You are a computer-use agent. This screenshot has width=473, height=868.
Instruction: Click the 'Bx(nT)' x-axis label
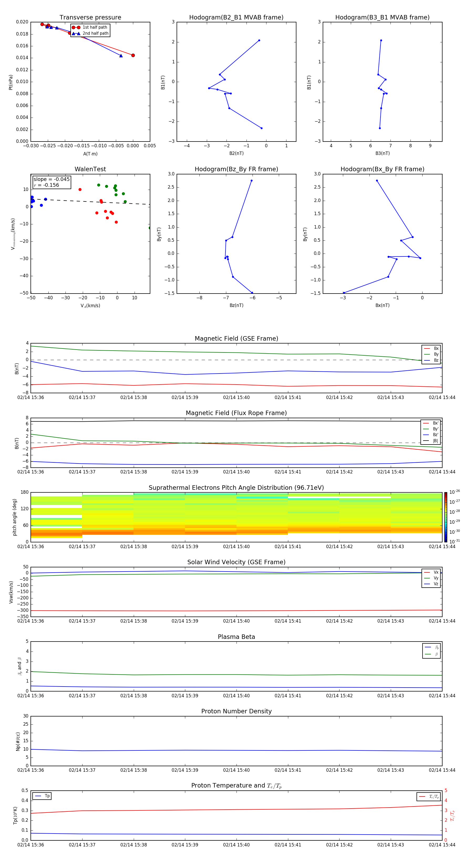tap(382, 306)
